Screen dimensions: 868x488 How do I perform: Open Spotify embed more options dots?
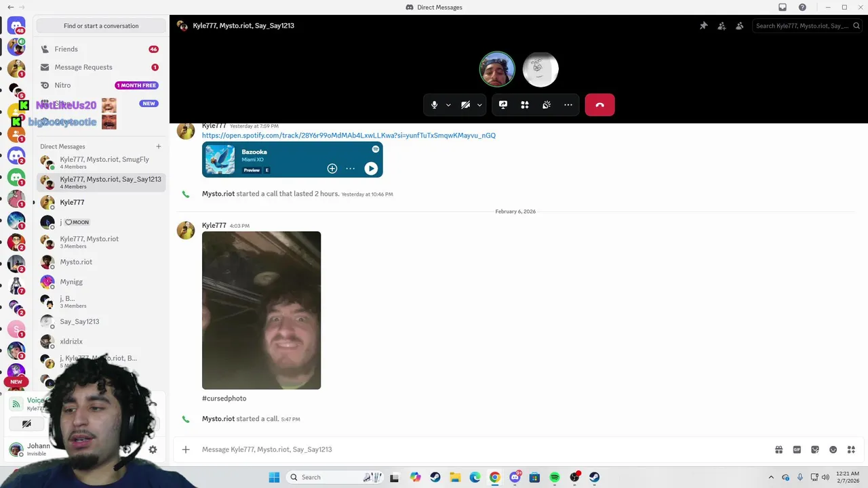click(x=350, y=169)
